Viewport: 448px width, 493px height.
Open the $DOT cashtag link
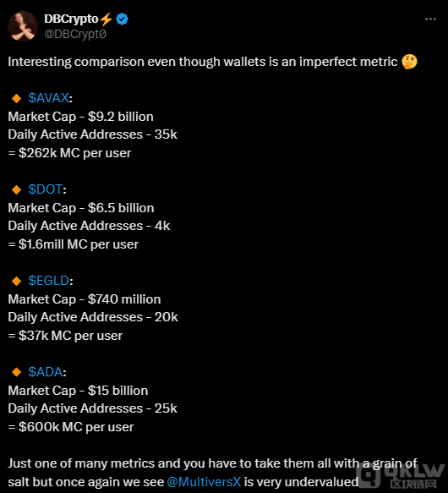tap(46, 189)
